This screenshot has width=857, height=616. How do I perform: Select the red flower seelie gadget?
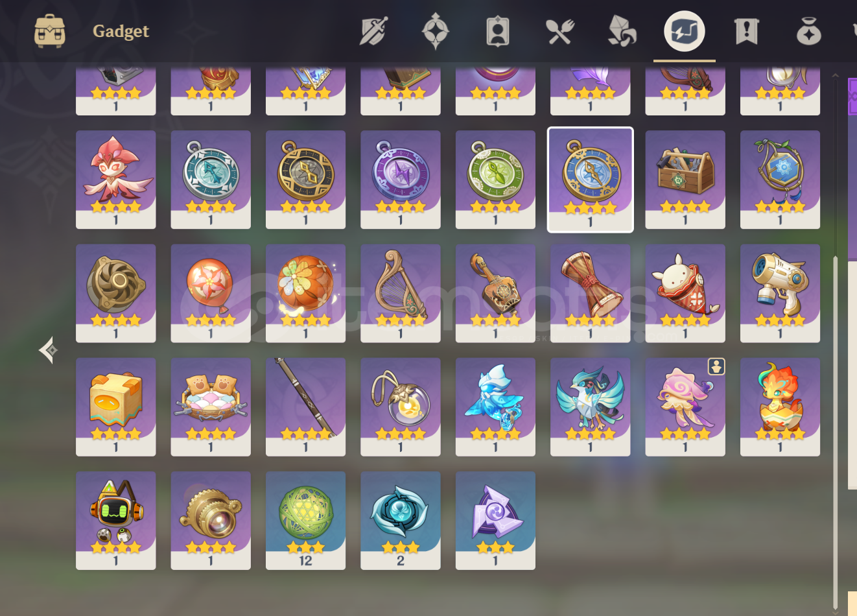click(116, 180)
